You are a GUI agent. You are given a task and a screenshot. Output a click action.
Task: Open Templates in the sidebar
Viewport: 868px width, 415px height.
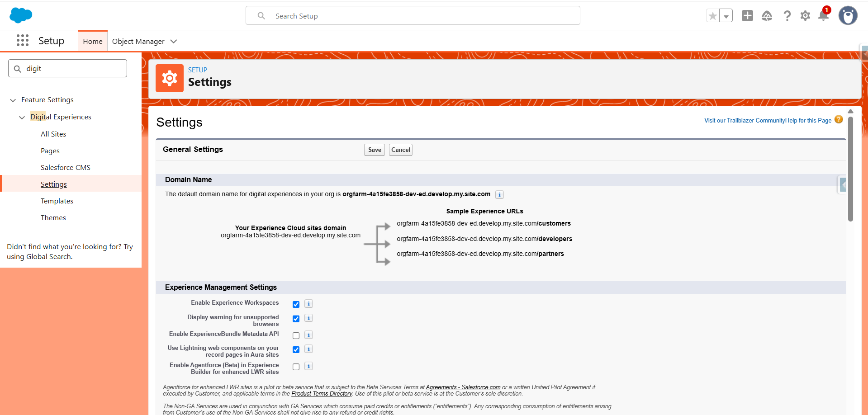57,201
